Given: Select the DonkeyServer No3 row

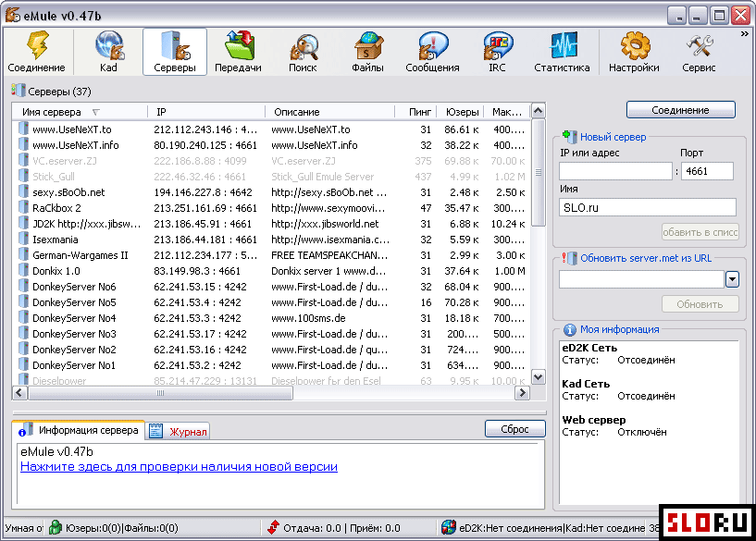Looking at the screenshot, I should pos(271,333).
